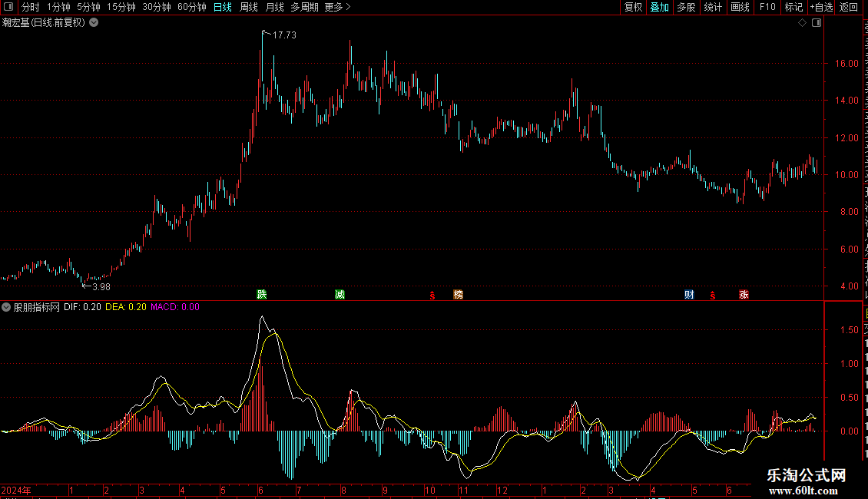Toggle the side panel icon near price axis
This screenshot has width=868, height=499.
click(x=817, y=23)
